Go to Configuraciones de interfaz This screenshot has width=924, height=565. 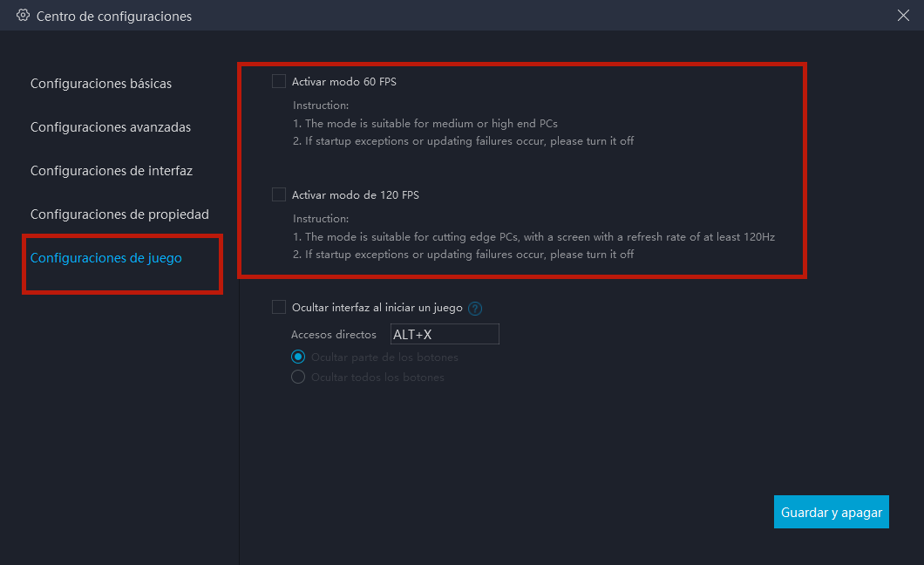112,171
